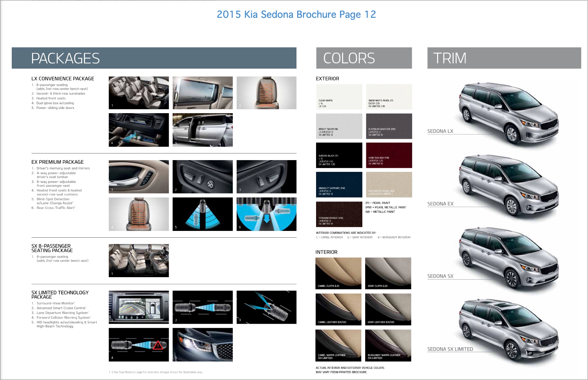Screen dimensions: 588x380
Task: Click '(PM) = PEARL METALLIC PAINT' legend entry
Action: pos(386,207)
